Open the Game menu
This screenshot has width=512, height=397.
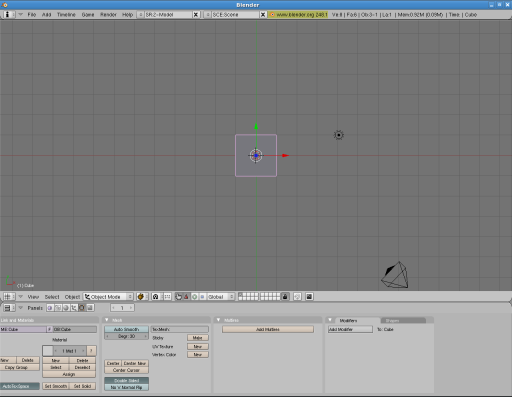click(x=88, y=15)
